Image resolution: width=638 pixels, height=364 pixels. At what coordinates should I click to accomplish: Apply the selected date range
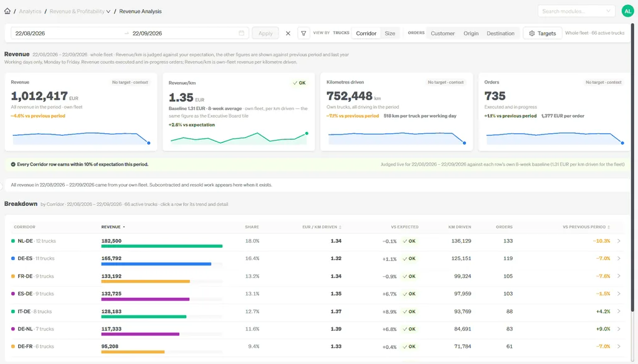click(265, 34)
